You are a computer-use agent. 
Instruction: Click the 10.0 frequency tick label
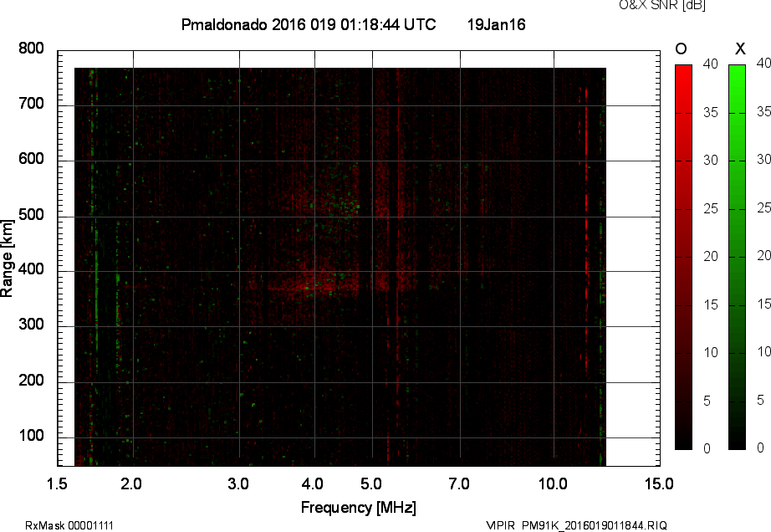[x=554, y=483]
